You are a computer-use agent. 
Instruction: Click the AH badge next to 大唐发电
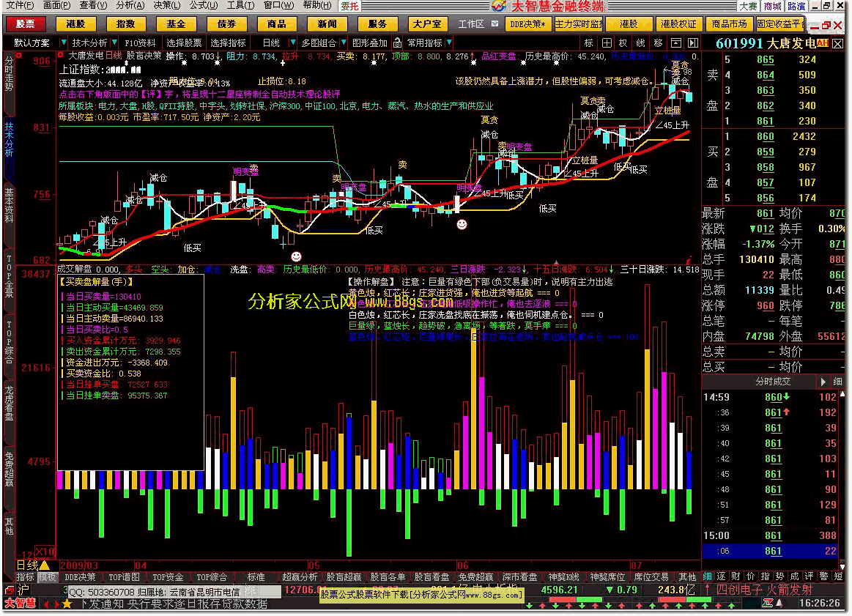(823, 43)
